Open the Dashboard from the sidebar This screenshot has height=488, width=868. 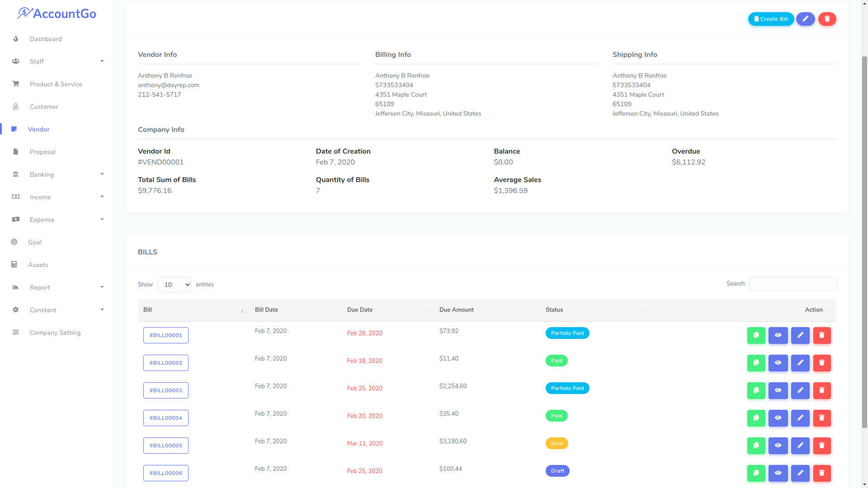point(46,39)
